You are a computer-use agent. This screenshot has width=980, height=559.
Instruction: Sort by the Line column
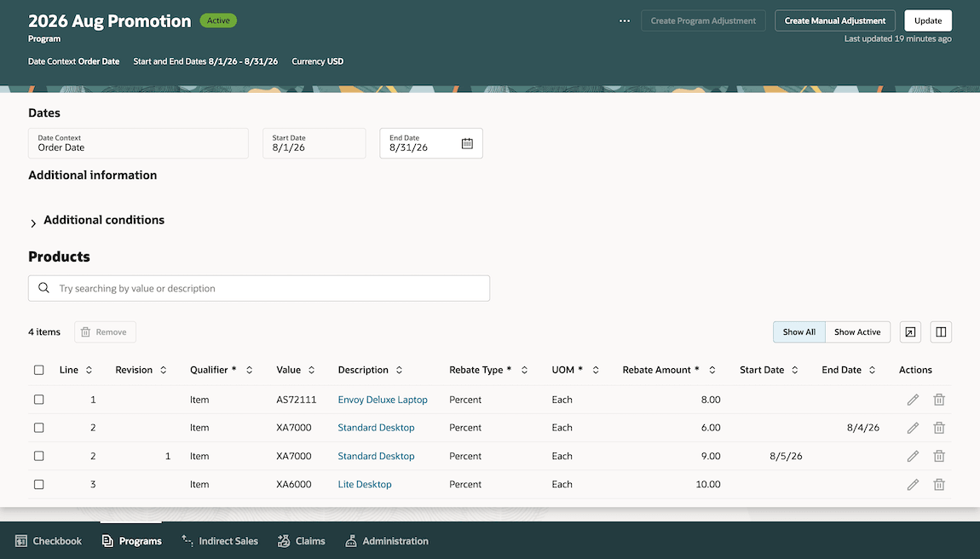tap(89, 370)
